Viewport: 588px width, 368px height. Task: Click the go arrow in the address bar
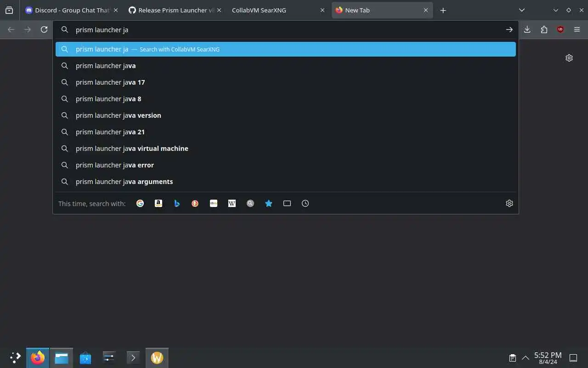509,29
